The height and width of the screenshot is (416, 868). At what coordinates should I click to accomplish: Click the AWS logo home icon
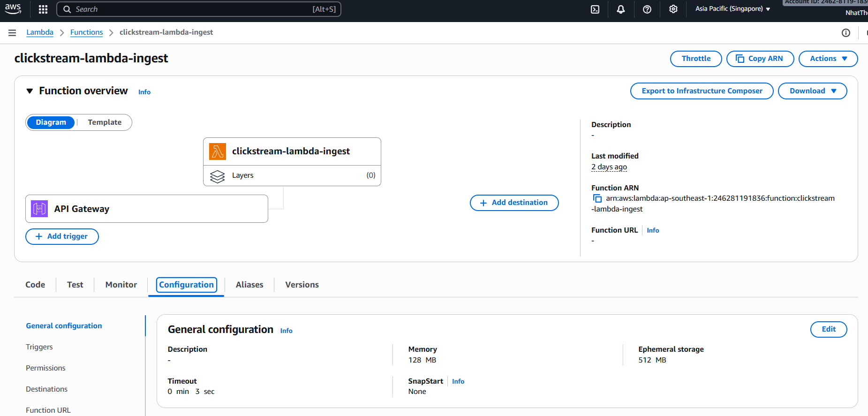point(13,9)
